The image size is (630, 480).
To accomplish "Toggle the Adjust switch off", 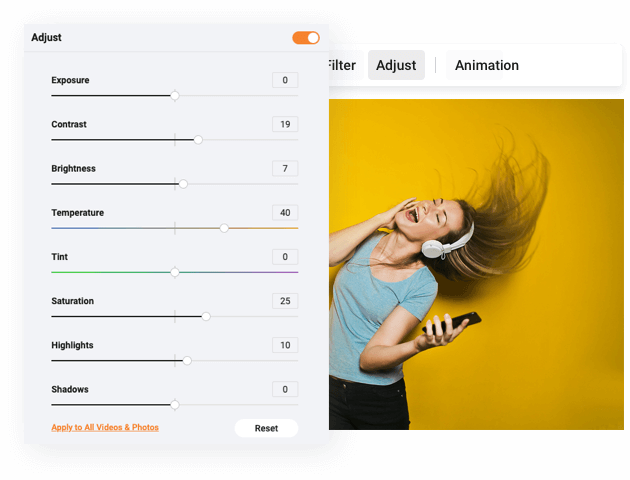I will [306, 38].
